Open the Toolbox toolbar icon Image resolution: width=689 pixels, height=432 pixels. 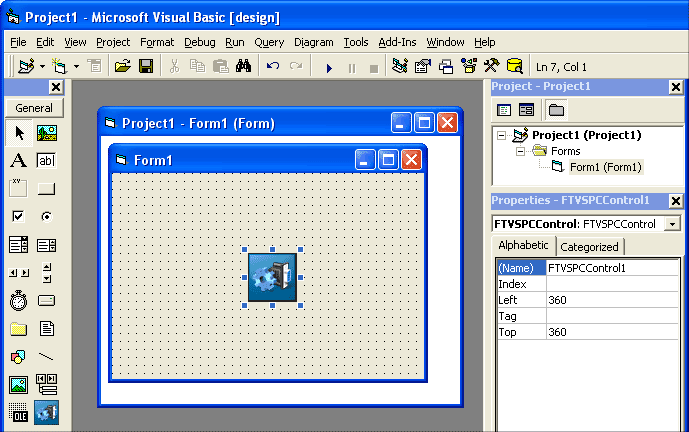492,66
